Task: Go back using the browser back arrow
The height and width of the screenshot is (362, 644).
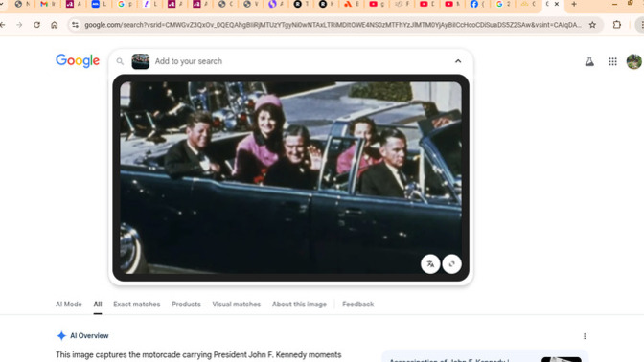Action: [3, 25]
